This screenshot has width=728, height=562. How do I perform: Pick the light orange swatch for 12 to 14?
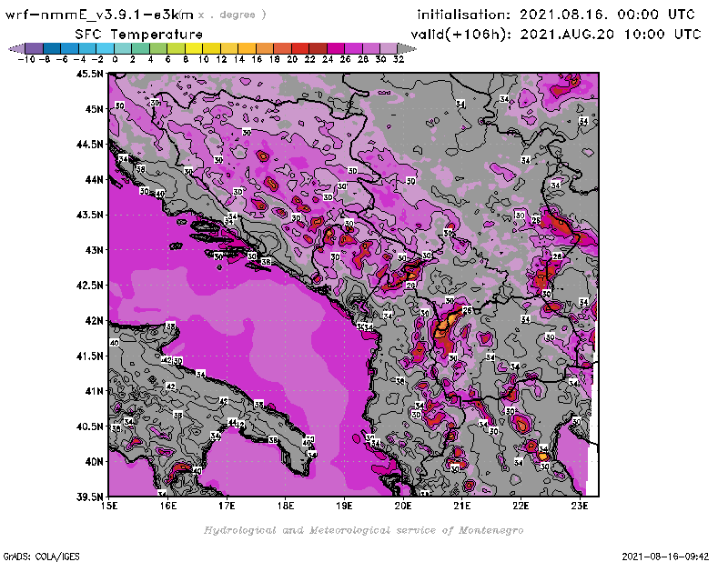tap(229, 48)
